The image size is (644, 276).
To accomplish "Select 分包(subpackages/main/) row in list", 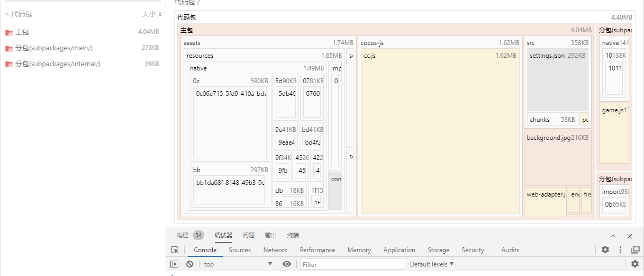I will pyautogui.click(x=83, y=48).
